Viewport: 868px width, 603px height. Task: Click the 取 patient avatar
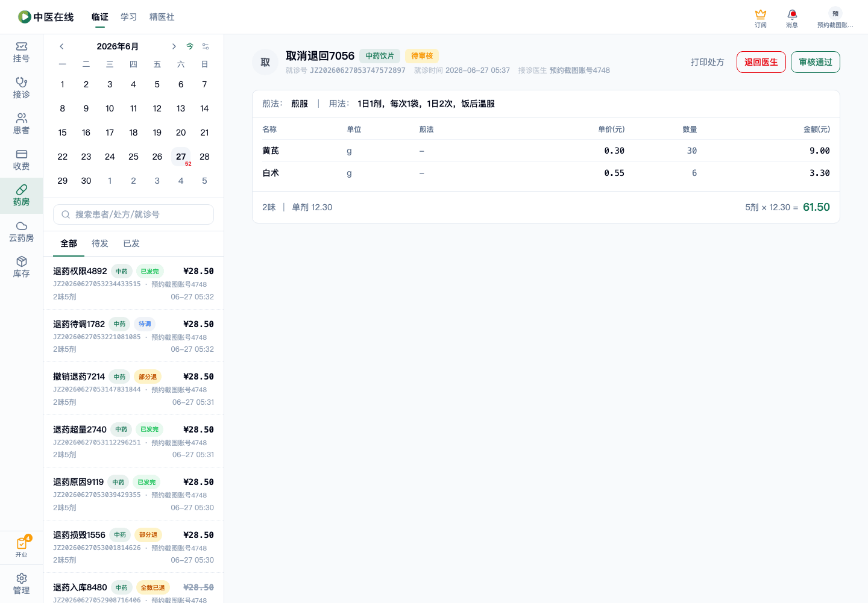coord(265,62)
